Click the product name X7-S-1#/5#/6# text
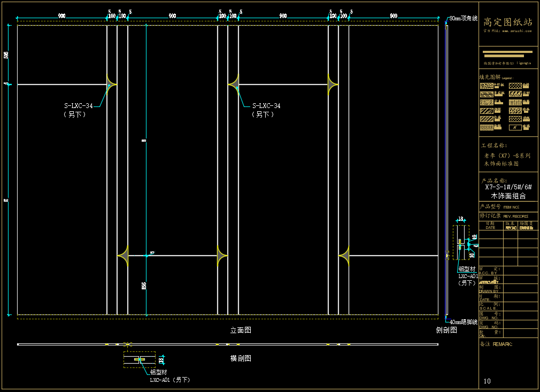 click(x=508, y=187)
